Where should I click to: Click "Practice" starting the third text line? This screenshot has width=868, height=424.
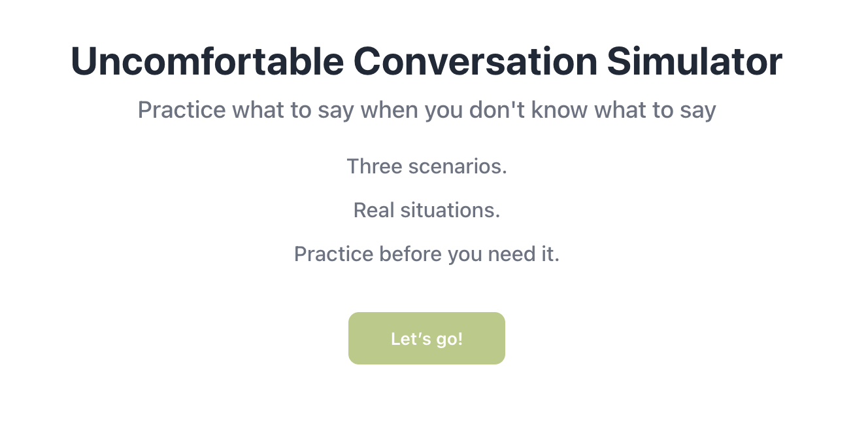click(334, 254)
